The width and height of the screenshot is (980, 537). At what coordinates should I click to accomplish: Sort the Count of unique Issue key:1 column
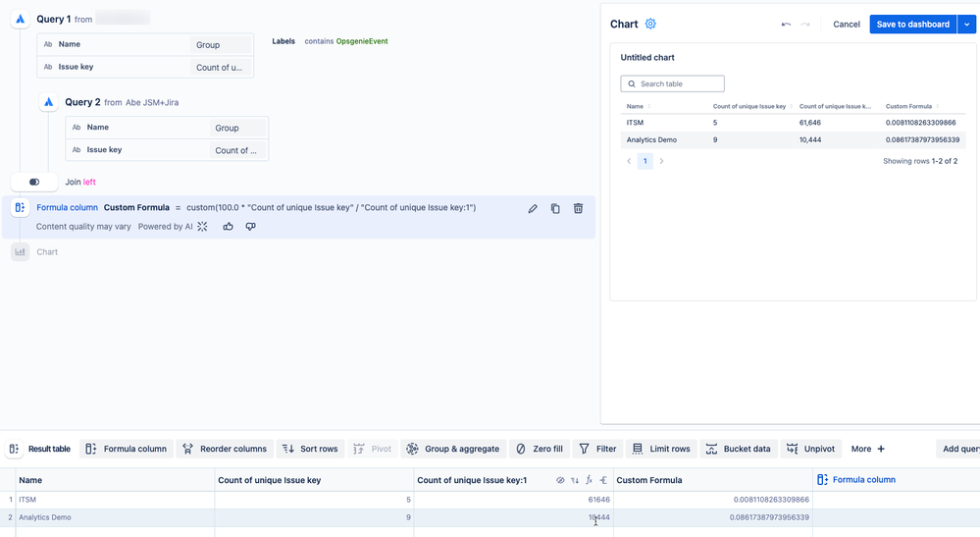point(575,480)
